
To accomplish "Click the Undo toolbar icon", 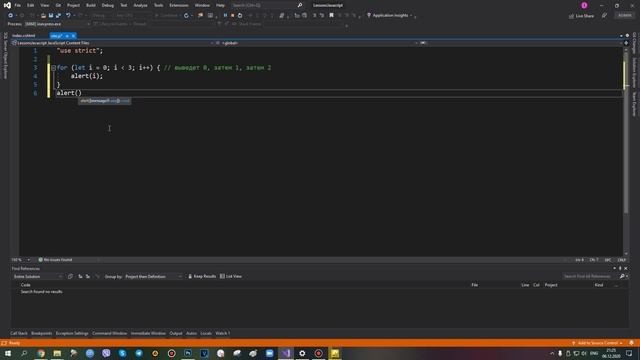I will [x=68, y=16].
